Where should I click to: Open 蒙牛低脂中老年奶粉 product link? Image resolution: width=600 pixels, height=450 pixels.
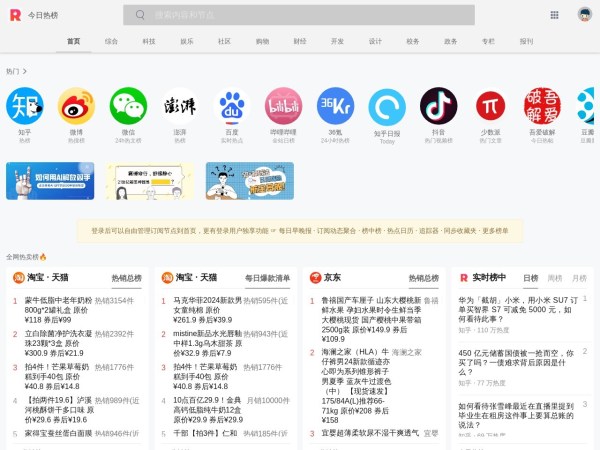tap(59, 310)
